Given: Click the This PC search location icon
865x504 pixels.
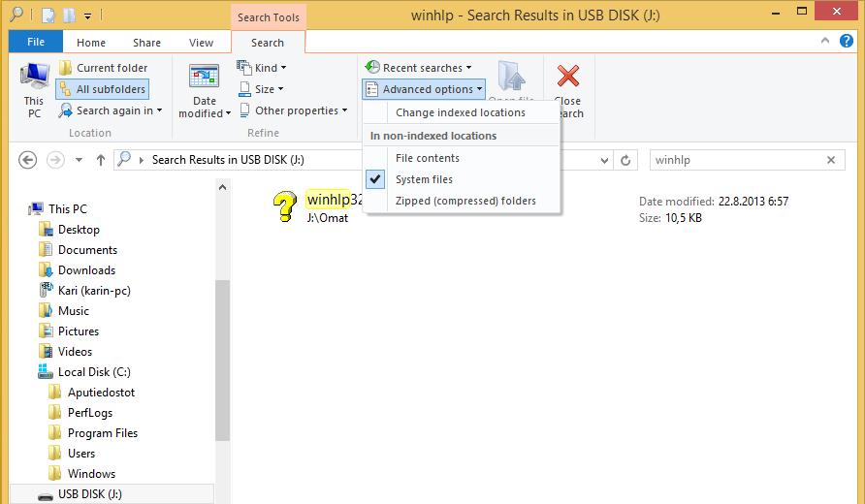Looking at the screenshot, I should [x=34, y=90].
